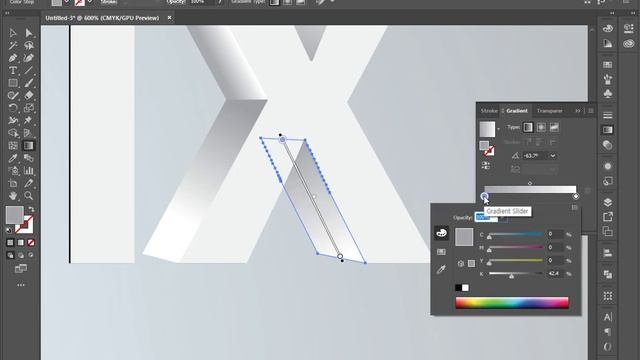Select the Width/Warp tool
Image resolution: width=640 pixels, height=360 pixels.
pyautogui.click(x=13, y=120)
